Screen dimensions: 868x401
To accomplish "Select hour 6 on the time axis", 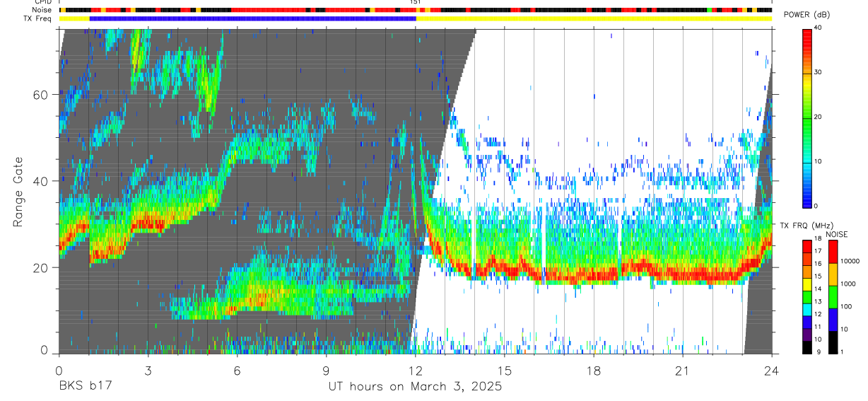I will click(237, 371).
